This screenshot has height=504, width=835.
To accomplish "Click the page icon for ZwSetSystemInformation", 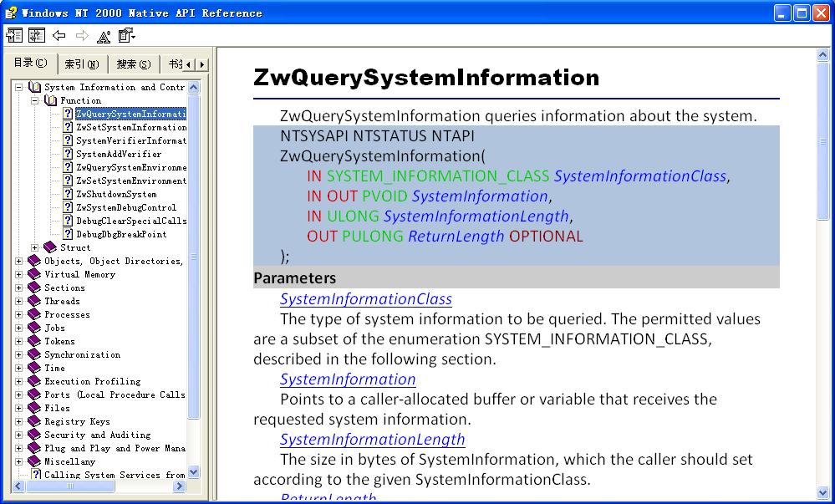I will (68, 127).
